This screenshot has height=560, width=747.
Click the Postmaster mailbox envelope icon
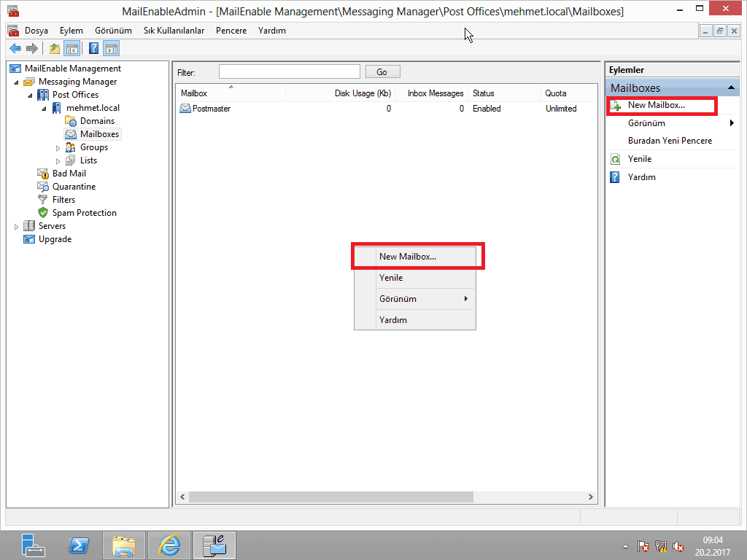pyautogui.click(x=185, y=109)
